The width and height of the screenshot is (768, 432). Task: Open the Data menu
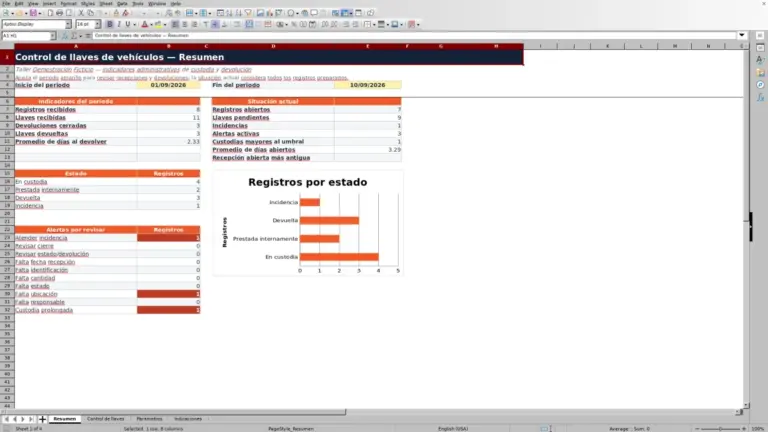coord(122,3)
